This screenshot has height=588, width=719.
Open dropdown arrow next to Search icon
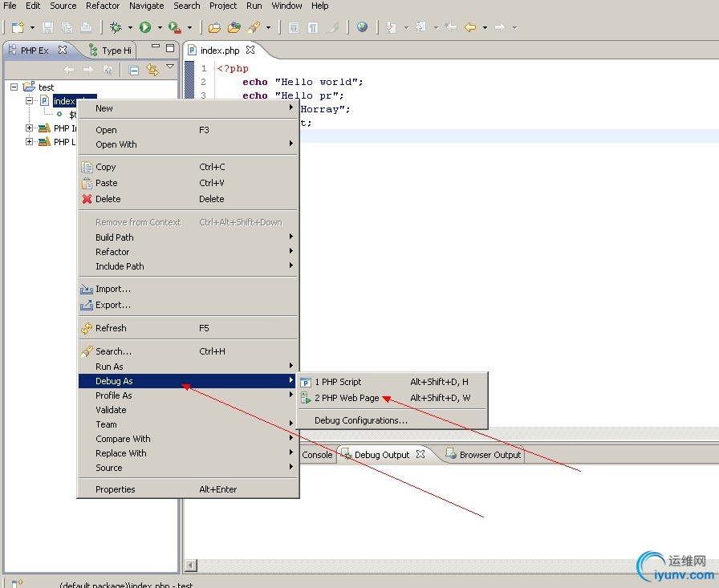(268, 28)
